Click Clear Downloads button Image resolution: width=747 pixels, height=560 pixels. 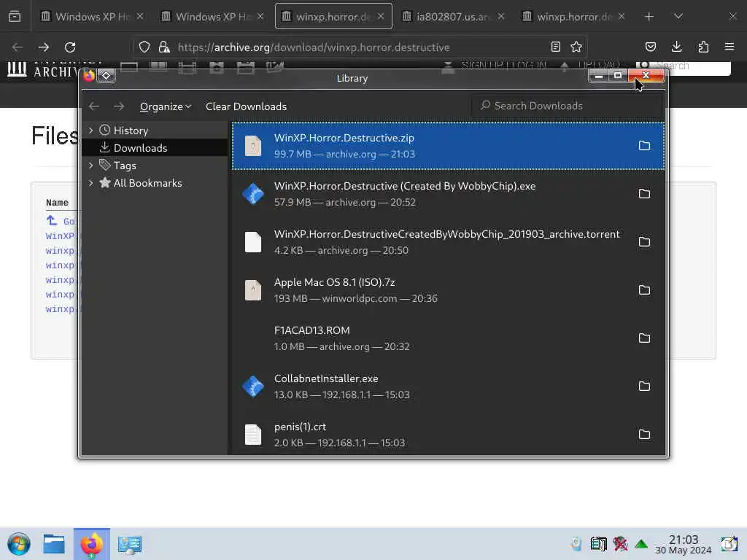pos(246,106)
